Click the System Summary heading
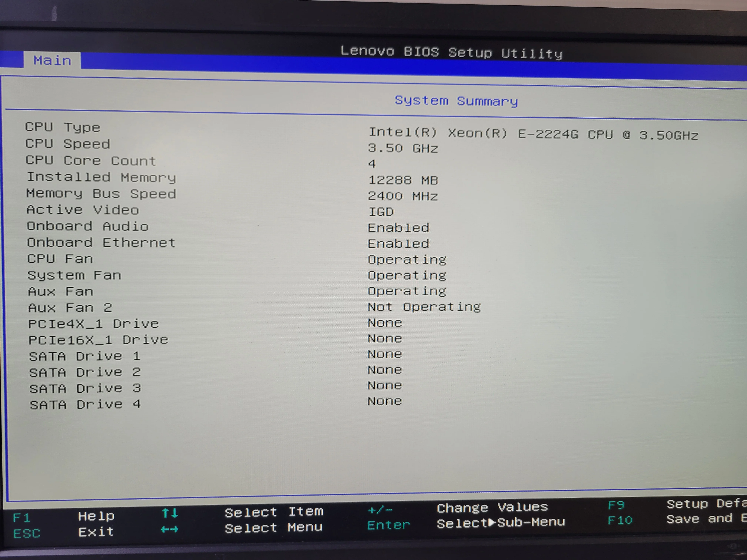This screenshot has width=747, height=560. (456, 101)
